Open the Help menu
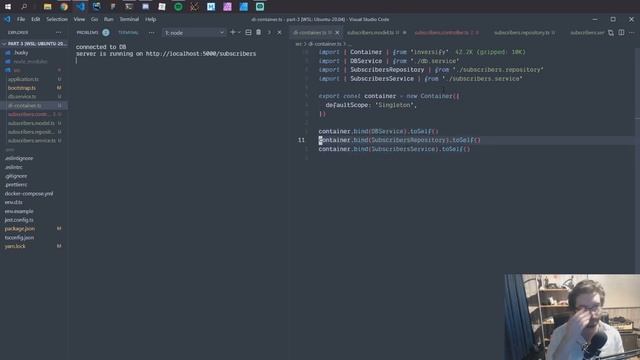 pos(151,19)
